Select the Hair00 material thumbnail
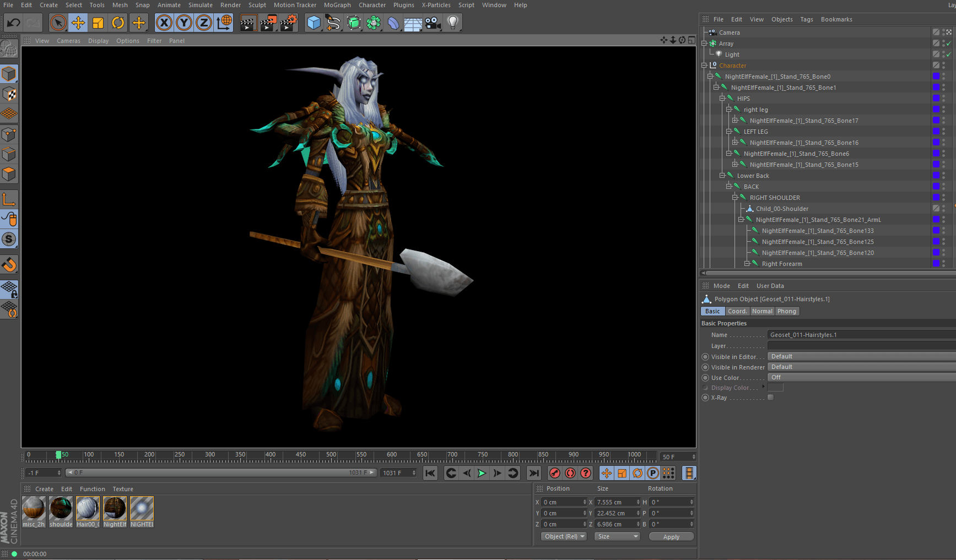Image resolution: width=956 pixels, height=560 pixels. pos(88,508)
